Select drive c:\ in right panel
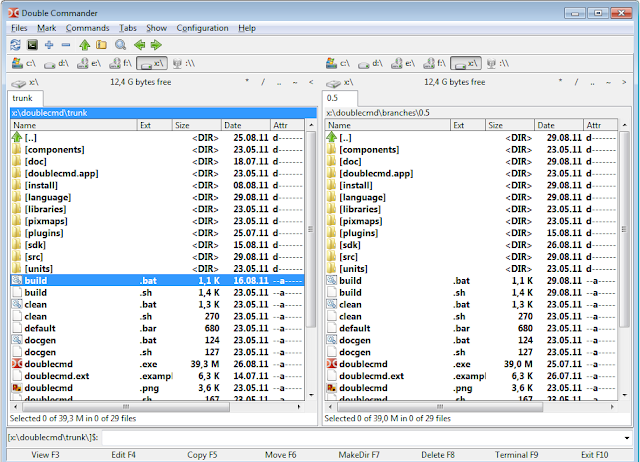Image resolution: width=640 pixels, height=462 pixels. tap(338, 63)
